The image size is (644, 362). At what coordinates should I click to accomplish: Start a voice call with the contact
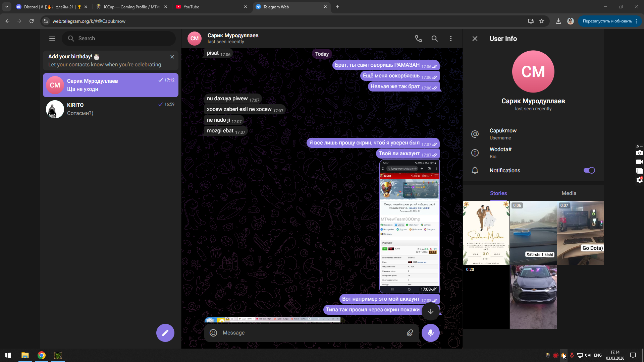click(418, 39)
